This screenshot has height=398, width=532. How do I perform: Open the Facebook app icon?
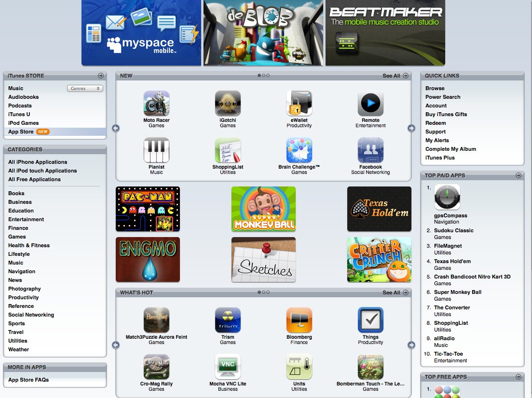(x=370, y=150)
